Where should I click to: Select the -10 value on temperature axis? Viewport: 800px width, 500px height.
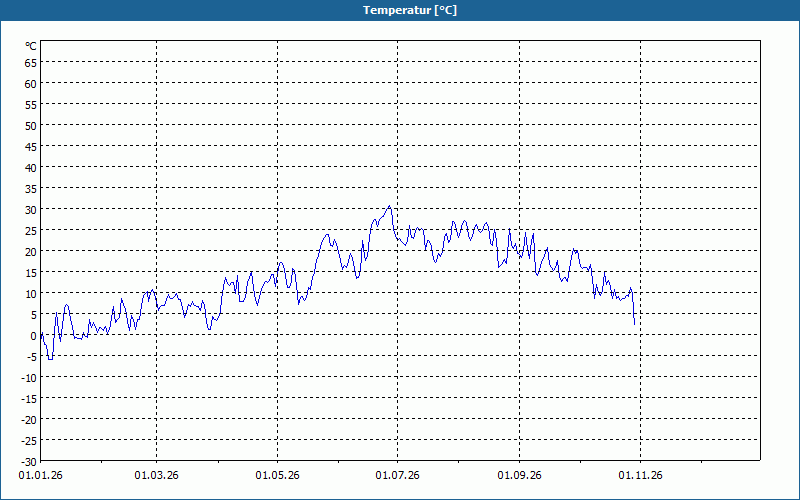(x=29, y=379)
